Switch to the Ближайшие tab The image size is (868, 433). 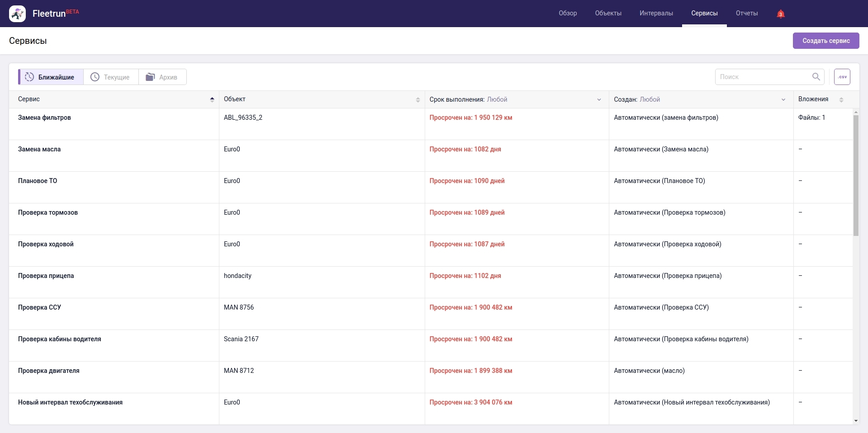51,77
